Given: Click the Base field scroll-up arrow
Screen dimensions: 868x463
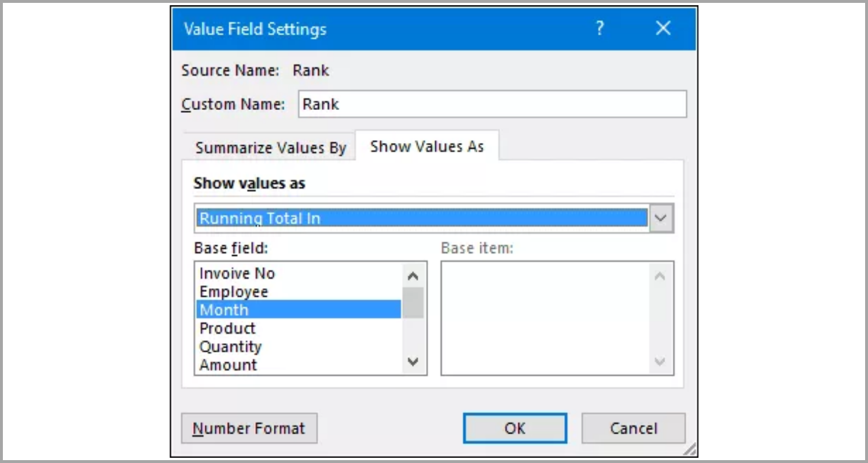Looking at the screenshot, I should pos(413,276).
